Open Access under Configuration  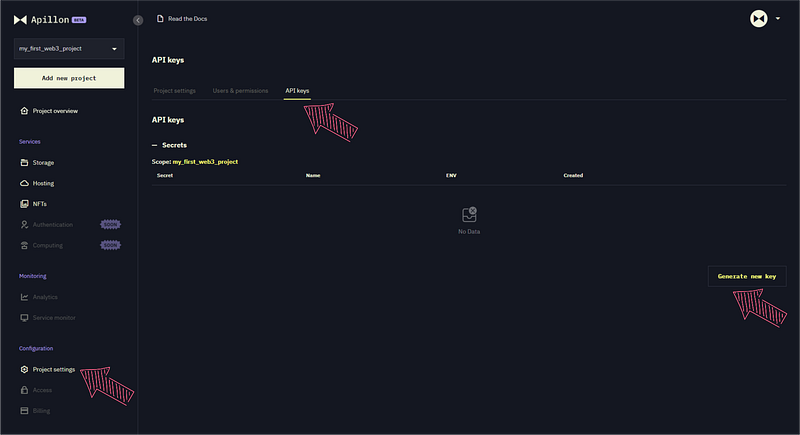click(42, 390)
